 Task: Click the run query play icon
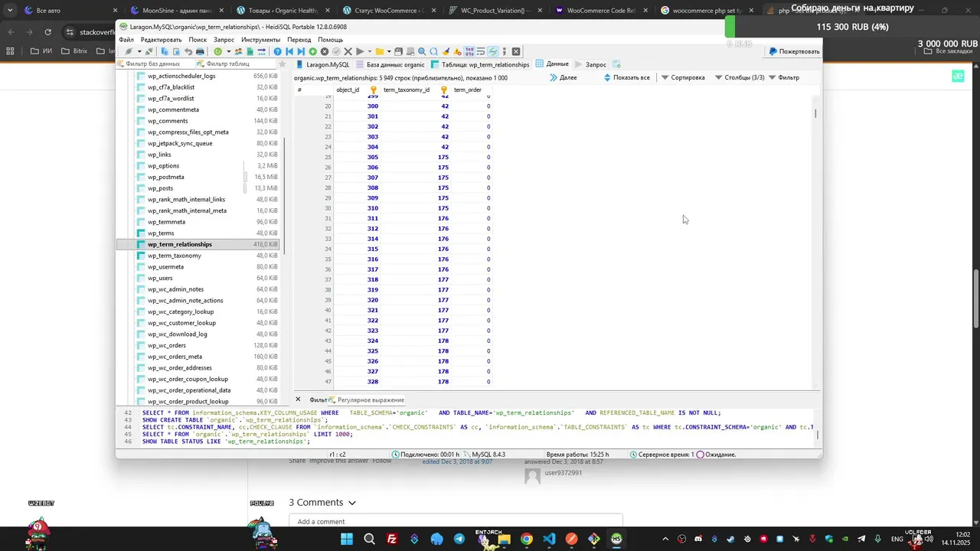(x=360, y=51)
